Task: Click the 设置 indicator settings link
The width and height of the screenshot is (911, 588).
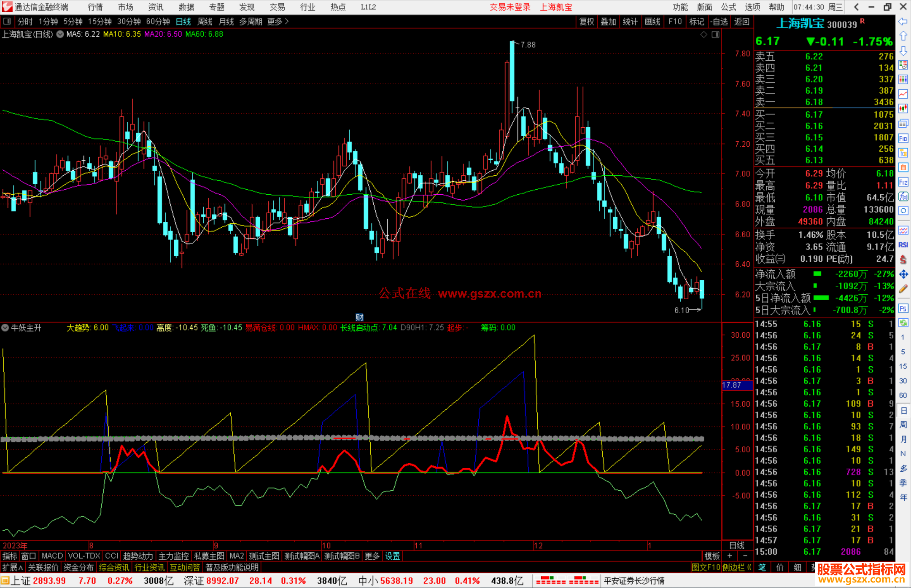Action: point(392,556)
